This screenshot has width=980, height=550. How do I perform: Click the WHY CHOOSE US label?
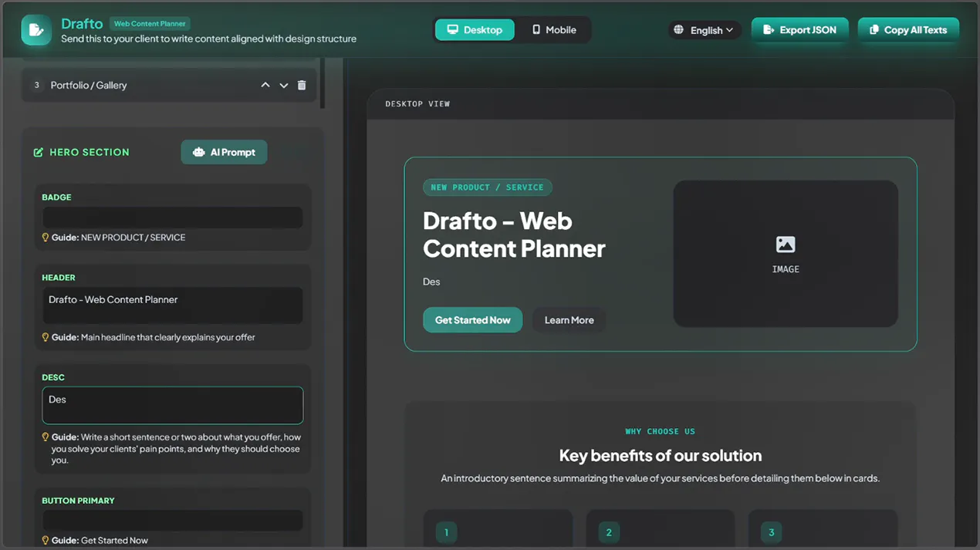click(x=661, y=431)
